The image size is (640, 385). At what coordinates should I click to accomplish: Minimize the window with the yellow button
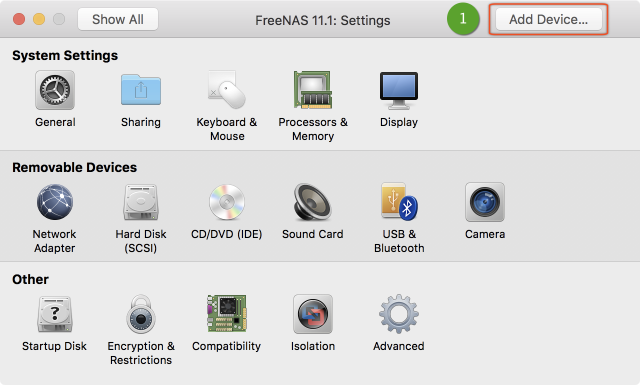(39, 19)
